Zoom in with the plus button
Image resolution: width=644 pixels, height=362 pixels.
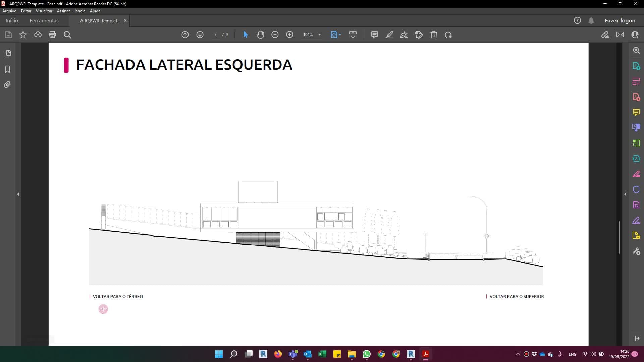point(290,35)
